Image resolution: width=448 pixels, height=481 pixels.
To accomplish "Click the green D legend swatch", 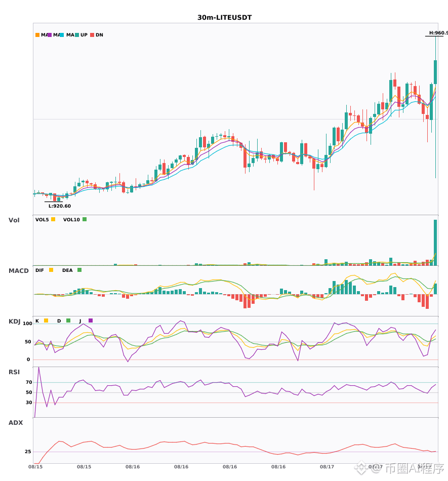I will tap(68, 320).
